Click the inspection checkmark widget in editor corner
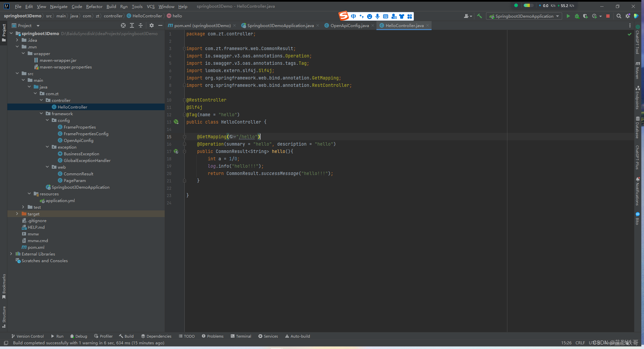This screenshot has height=349, width=644. coord(630,34)
